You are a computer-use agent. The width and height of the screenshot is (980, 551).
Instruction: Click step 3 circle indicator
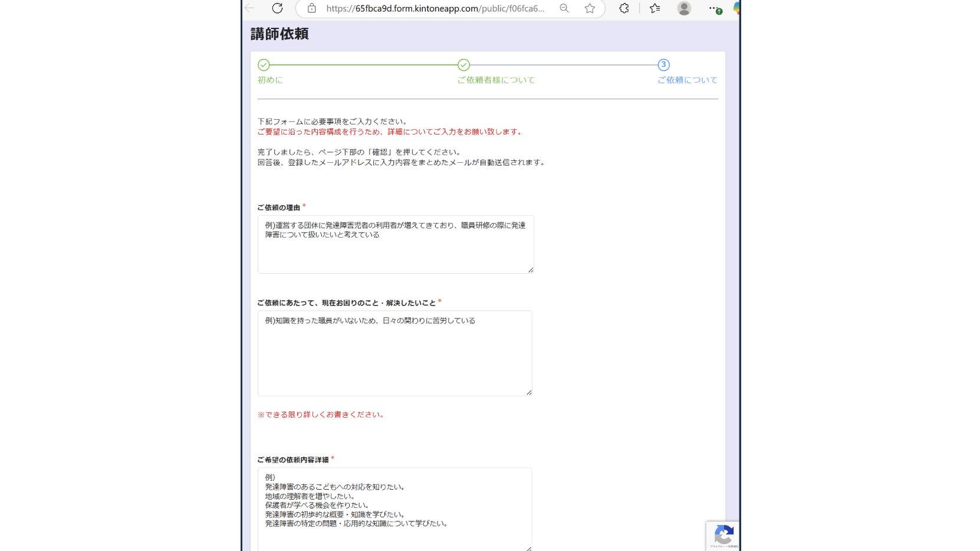click(663, 65)
